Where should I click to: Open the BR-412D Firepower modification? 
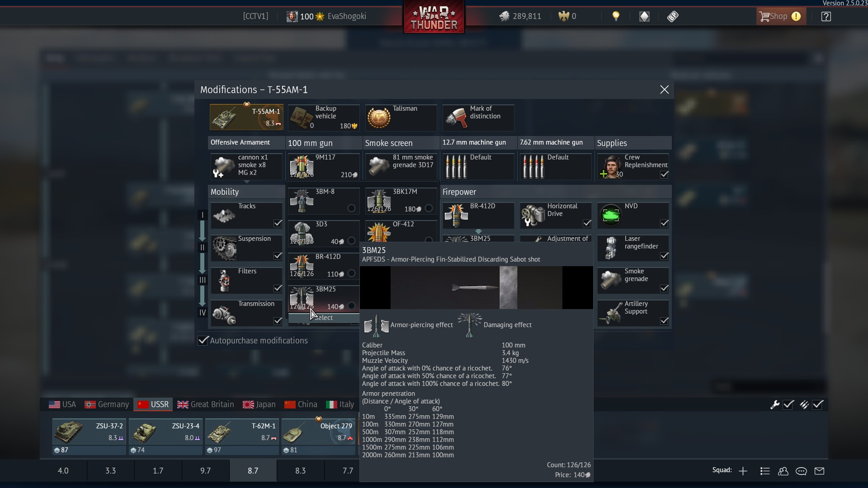point(478,215)
